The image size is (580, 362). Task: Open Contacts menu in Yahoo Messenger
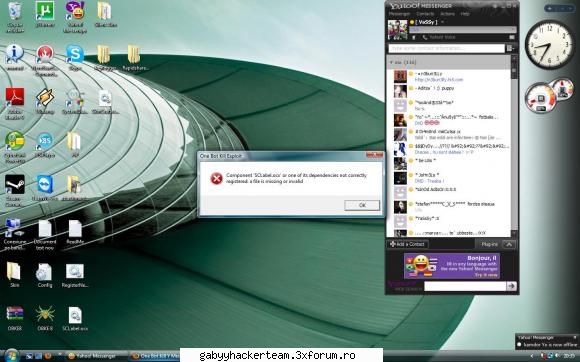pyautogui.click(x=425, y=14)
